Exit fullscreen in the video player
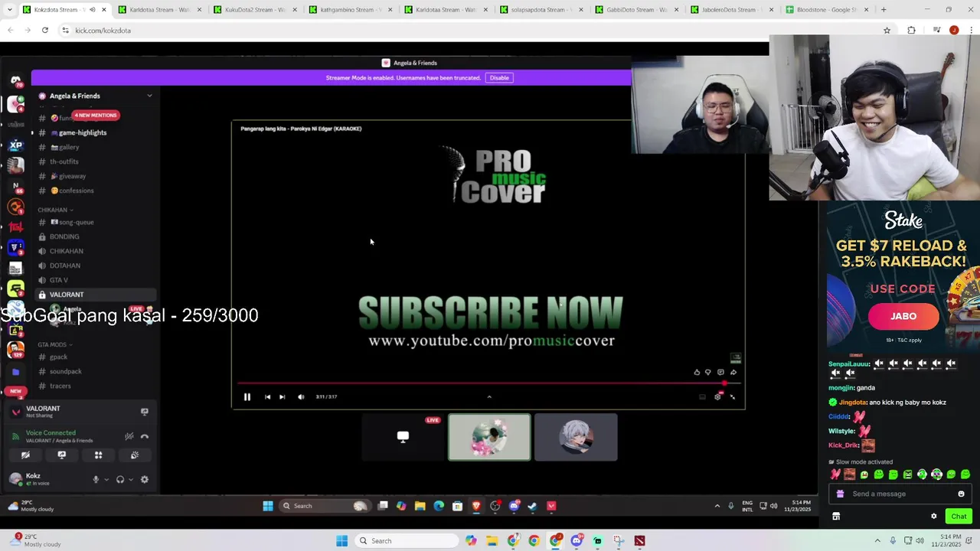This screenshot has height=551, width=980. [733, 396]
